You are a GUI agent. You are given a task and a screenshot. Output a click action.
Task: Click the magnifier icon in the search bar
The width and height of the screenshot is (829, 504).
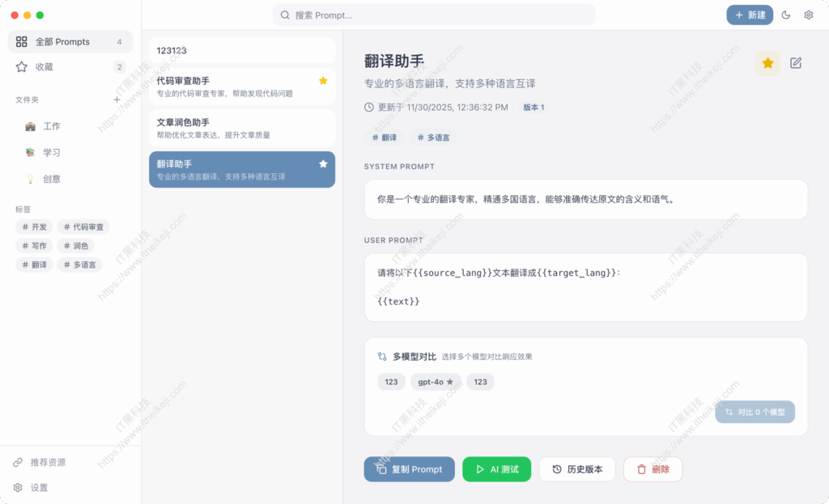tap(284, 15)
